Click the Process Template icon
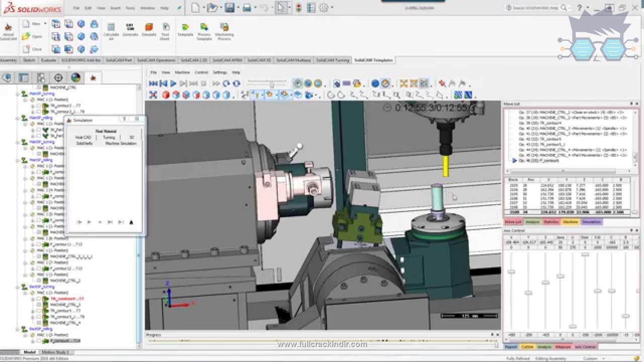This screenshot has height=362, width=644. coord(204,31)
